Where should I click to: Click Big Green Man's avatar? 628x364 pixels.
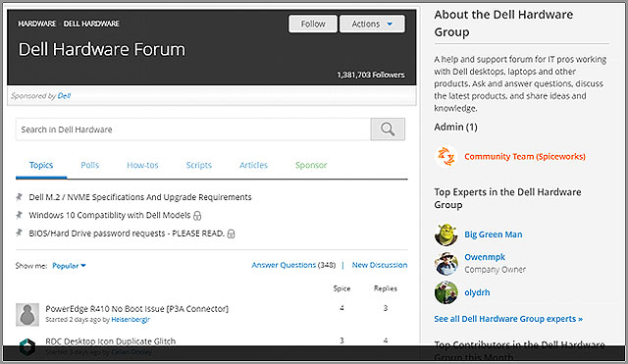(x=445, y=234)
